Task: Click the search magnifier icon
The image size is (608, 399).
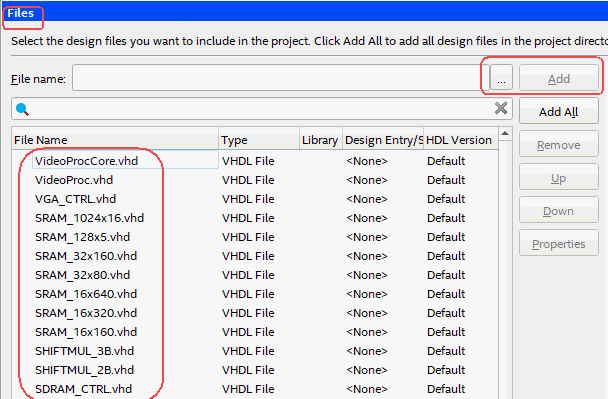Action: pyautogui.click(x=22, y=109)
